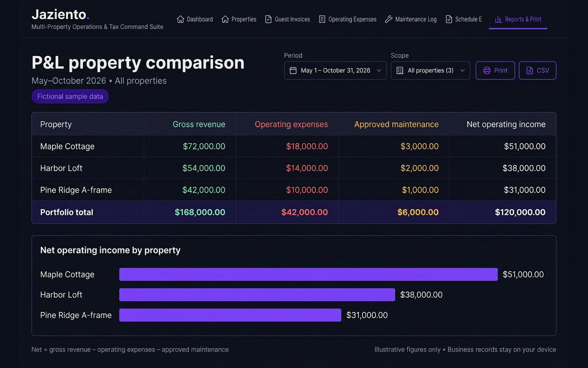Click the printer icon

(x=487, y=70)
